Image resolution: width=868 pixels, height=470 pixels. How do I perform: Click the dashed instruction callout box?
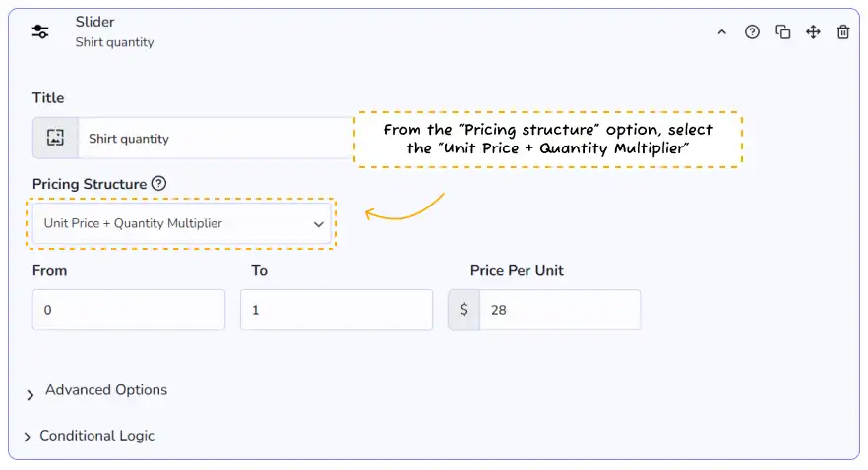(x=547, y=140)
